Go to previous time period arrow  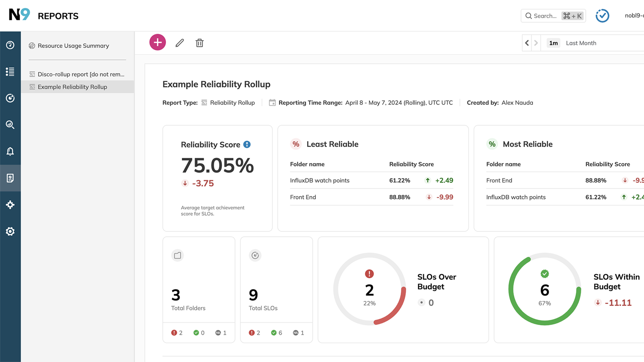527,43
